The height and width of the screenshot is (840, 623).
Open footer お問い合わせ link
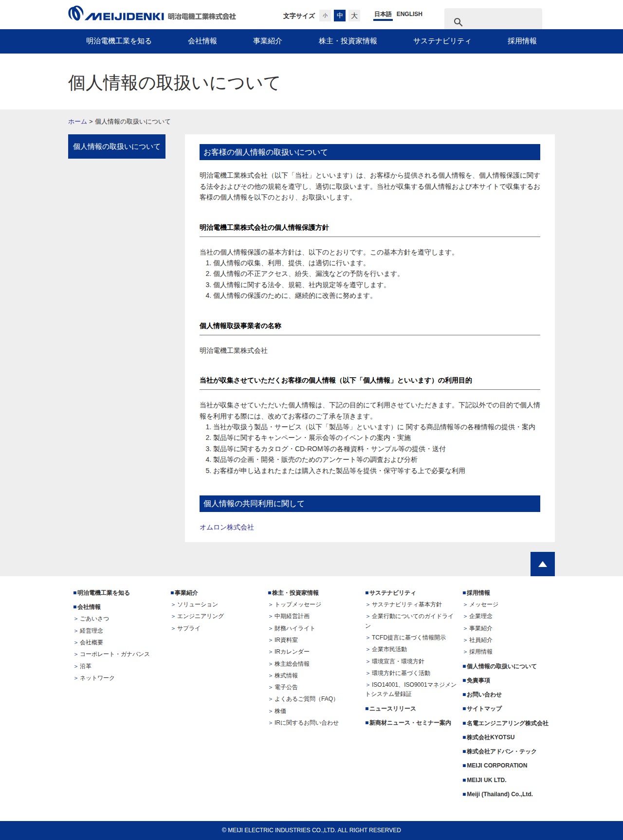(484, 694)
